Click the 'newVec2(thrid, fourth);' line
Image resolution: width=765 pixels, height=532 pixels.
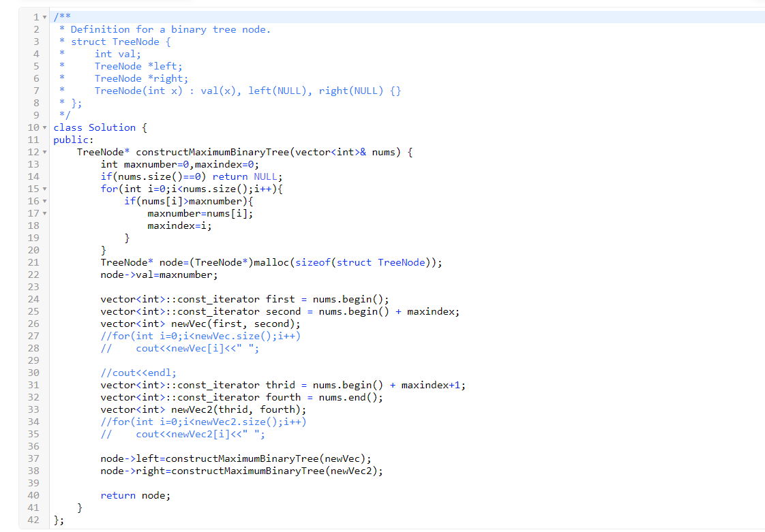203,409
